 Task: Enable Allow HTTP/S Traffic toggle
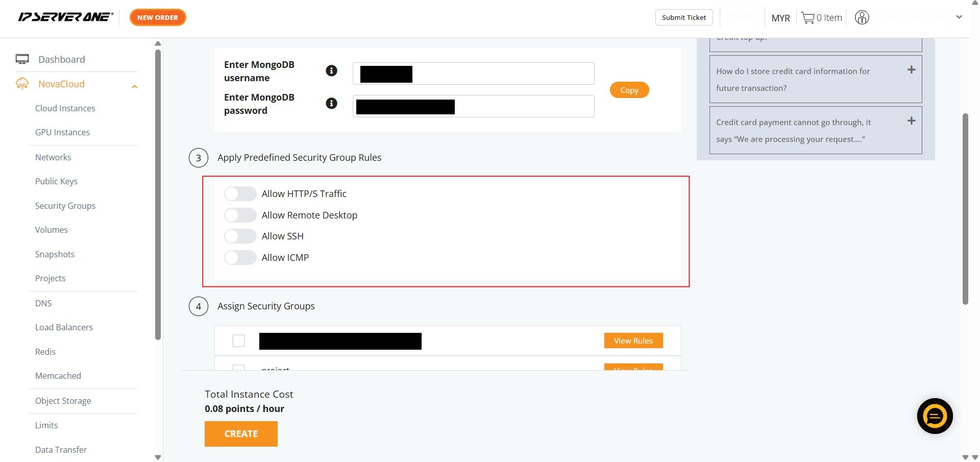coord(240,194)
